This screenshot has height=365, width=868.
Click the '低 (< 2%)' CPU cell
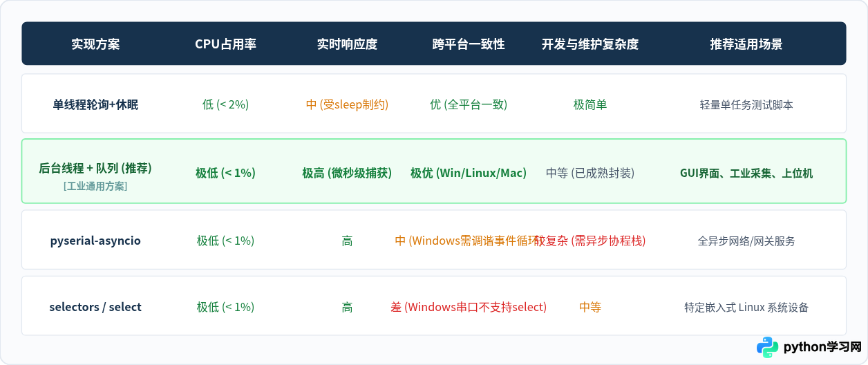point(225,104)
